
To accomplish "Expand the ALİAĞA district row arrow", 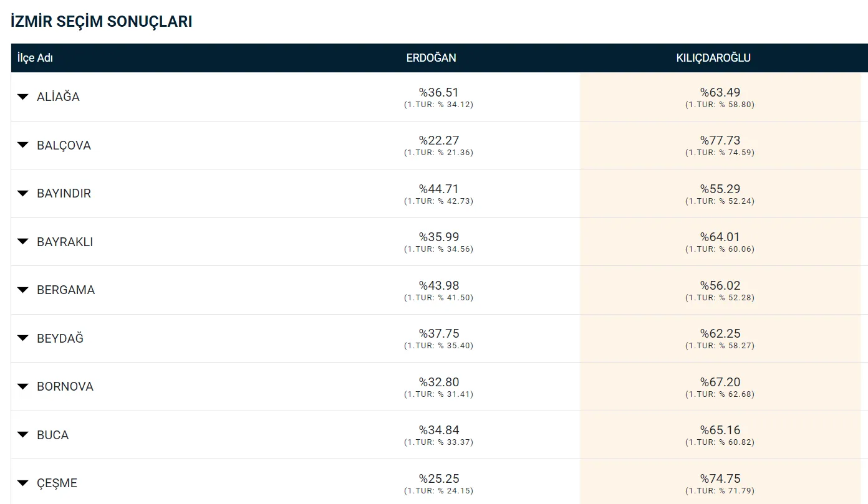I will [x=23, y=97].
